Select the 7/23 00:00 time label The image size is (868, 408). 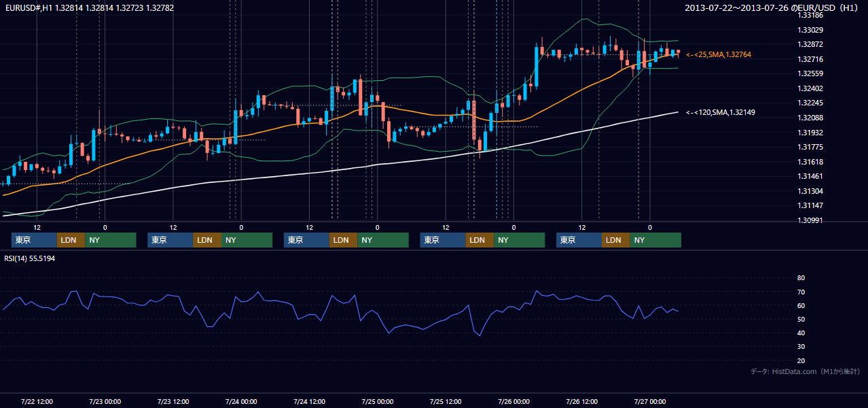point(105,401)
